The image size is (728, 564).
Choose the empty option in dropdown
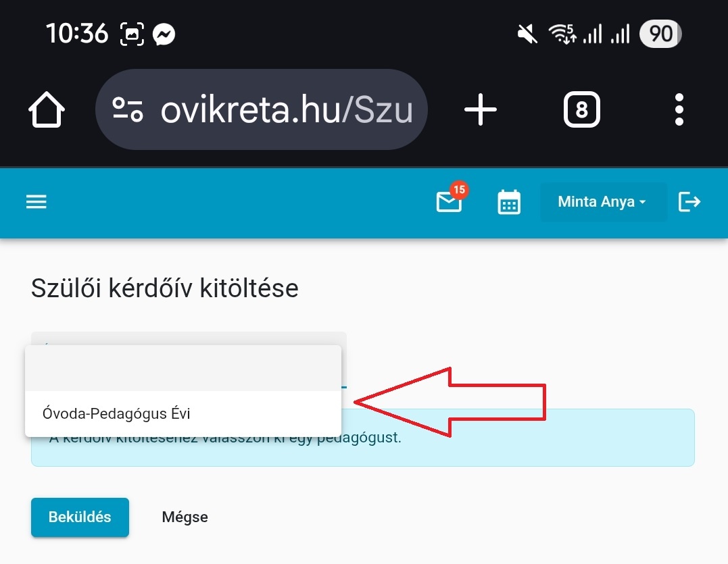pyautogui.click(x=183, y=368)
